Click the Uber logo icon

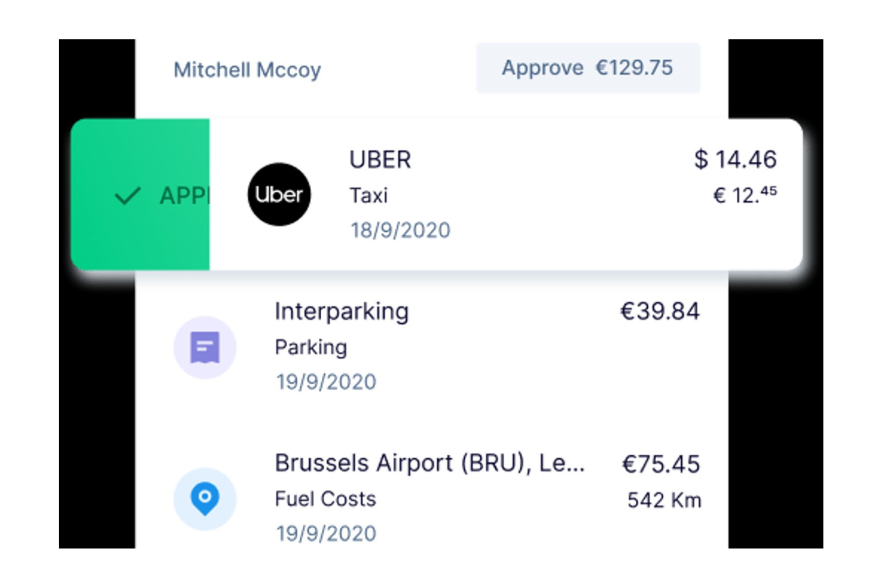(278, 194)
